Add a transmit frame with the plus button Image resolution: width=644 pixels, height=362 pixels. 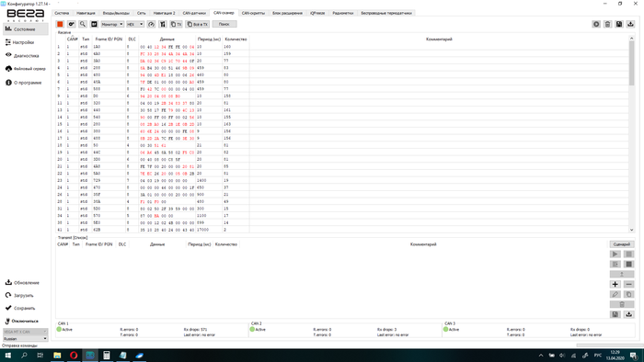click(x=615, y=284)
